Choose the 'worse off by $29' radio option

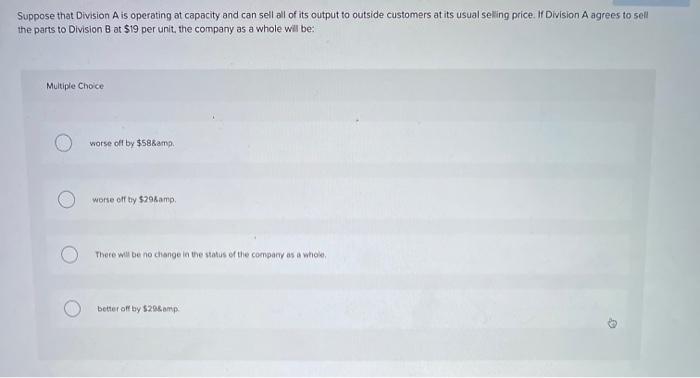(67, 199)
